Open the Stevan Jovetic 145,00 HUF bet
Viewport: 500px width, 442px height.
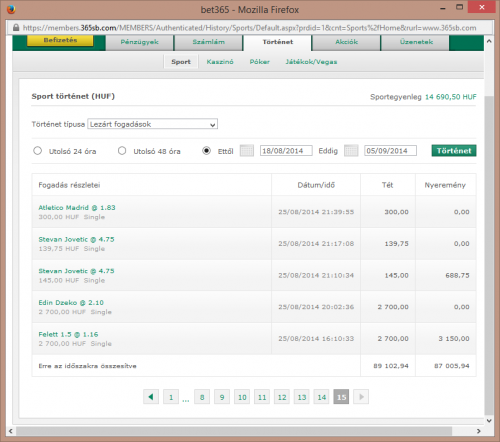pyautogui.click(x=76, y=271)
